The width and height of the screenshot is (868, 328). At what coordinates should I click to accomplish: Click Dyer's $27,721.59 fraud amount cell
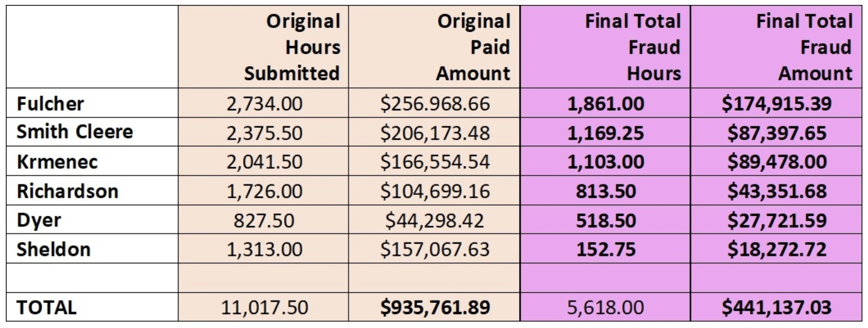pyautogui.click(x=776, y=219)
